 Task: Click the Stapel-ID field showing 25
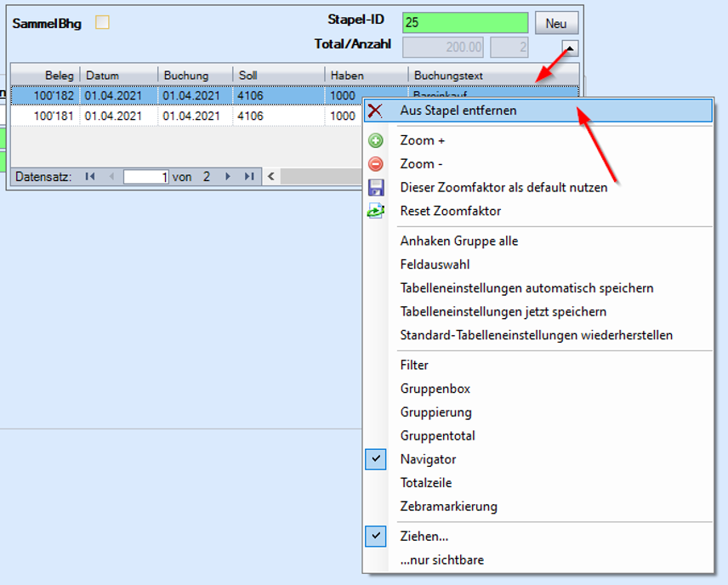(465, 22)
